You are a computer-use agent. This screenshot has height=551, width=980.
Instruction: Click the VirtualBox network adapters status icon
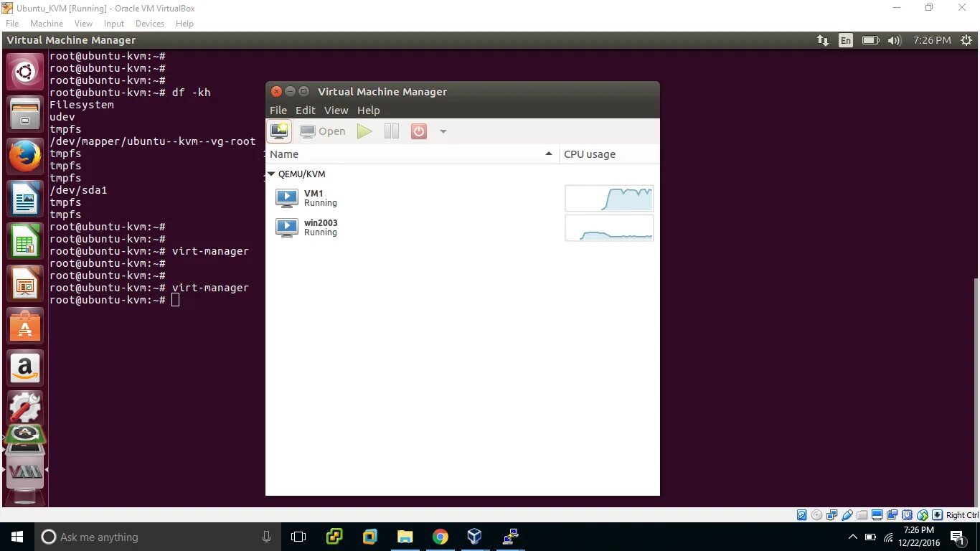831,515
